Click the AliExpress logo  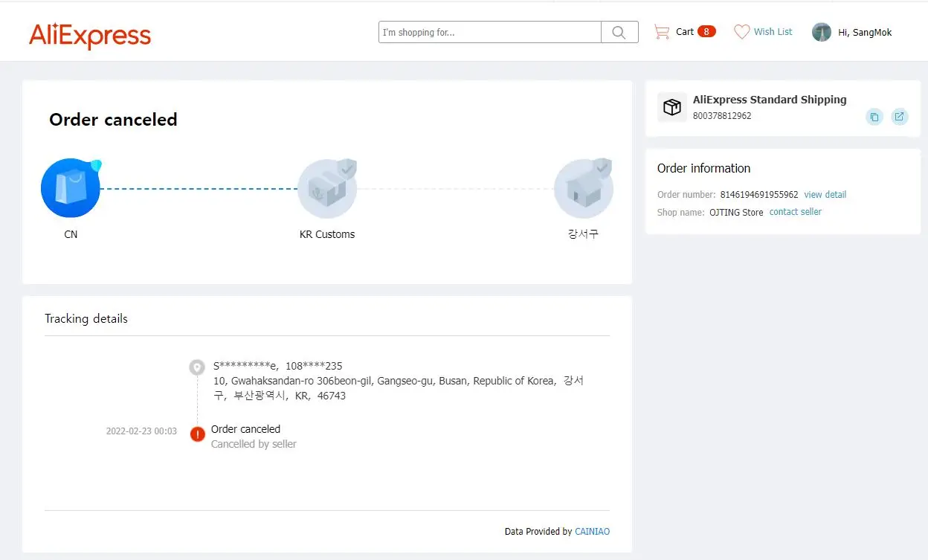[90, 35]
